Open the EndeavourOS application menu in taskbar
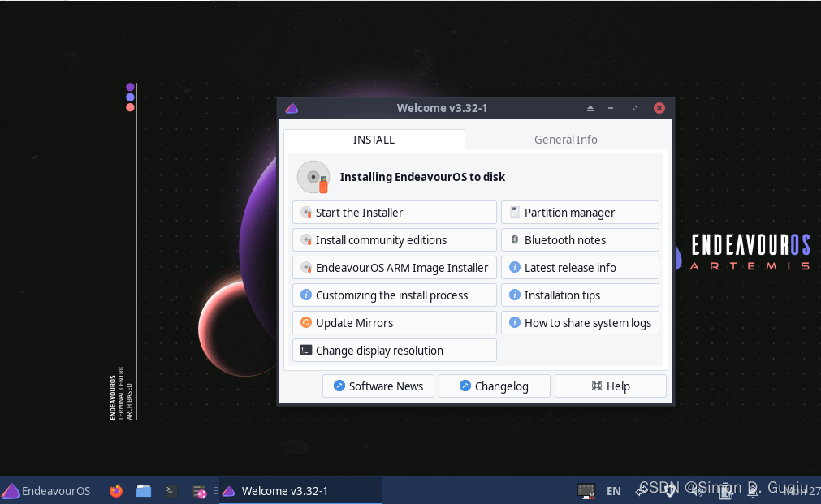 (x=46, y=491)
